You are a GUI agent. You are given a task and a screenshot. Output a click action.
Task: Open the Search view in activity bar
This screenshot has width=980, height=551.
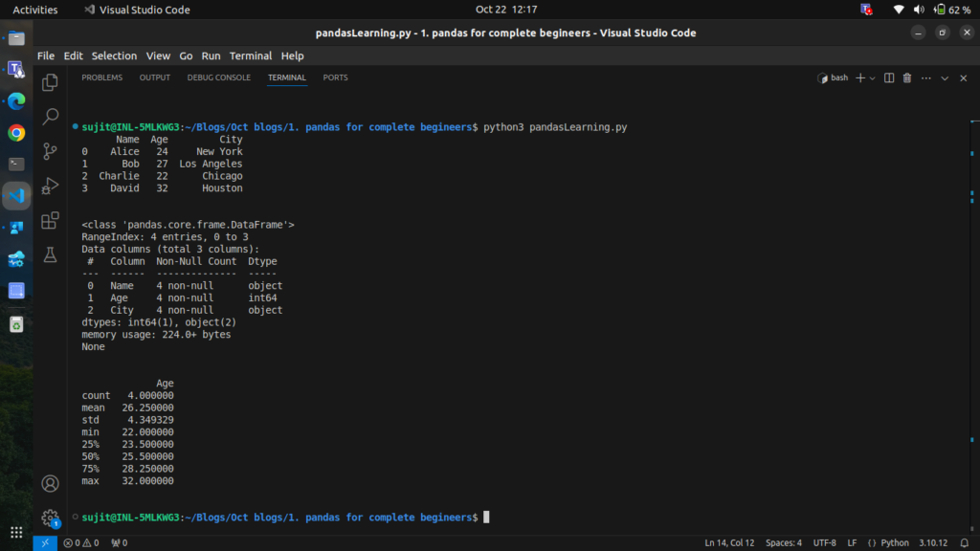[x=50, y=117]
